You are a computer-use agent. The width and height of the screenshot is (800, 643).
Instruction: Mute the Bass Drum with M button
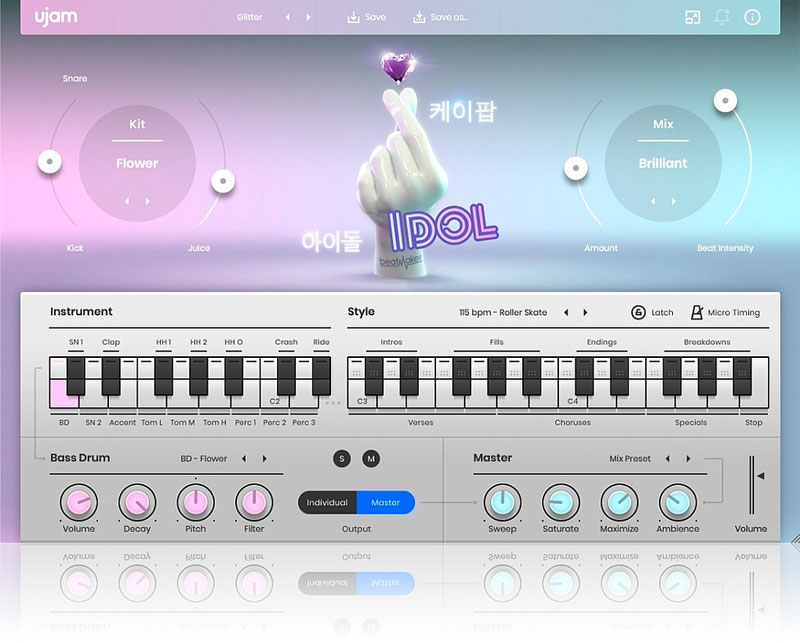click(371, 458)
